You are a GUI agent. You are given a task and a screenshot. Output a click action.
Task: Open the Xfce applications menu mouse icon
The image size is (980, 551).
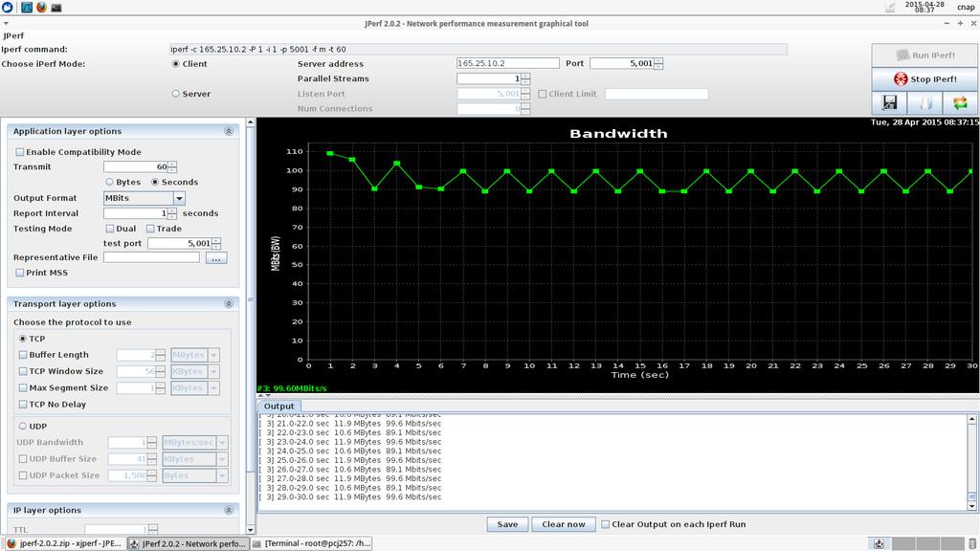tap(7, 8)
